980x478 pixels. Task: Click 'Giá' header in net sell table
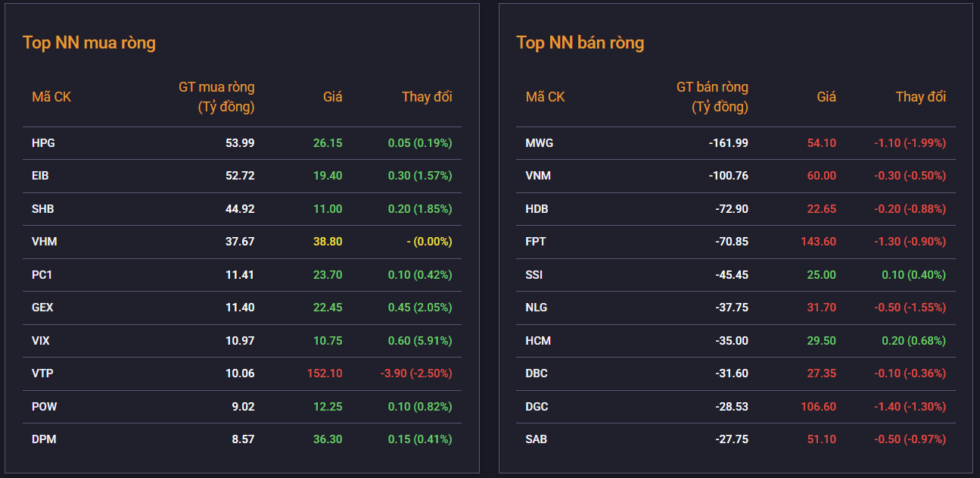[x=826, y=97]
